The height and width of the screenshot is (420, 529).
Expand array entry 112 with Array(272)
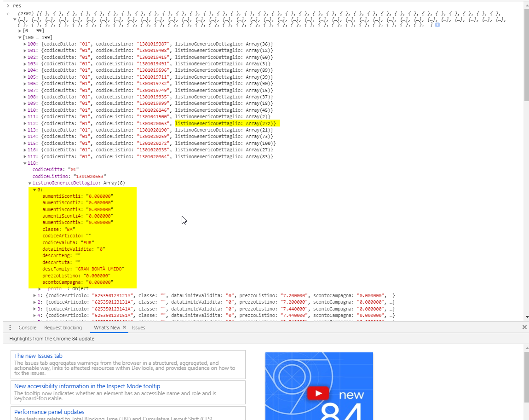[x=25, y=123]
